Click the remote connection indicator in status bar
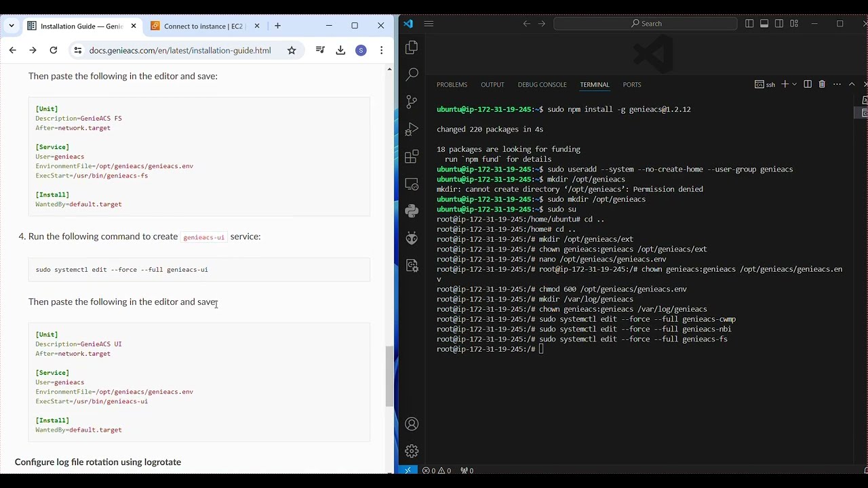 tap(408, 470)
